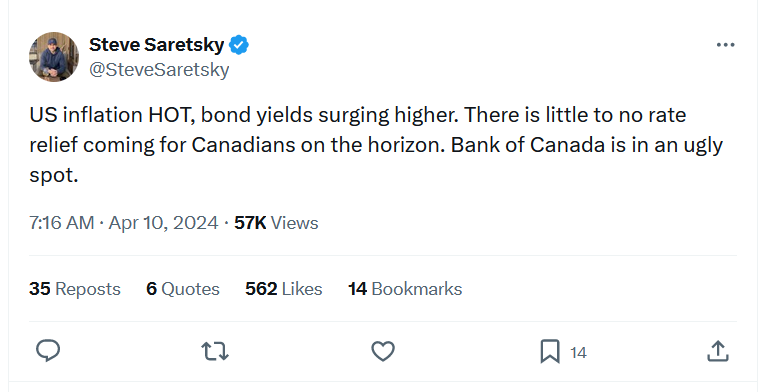
Task: Click the number 14 beside bookmark icon
Action: point(578,353)
